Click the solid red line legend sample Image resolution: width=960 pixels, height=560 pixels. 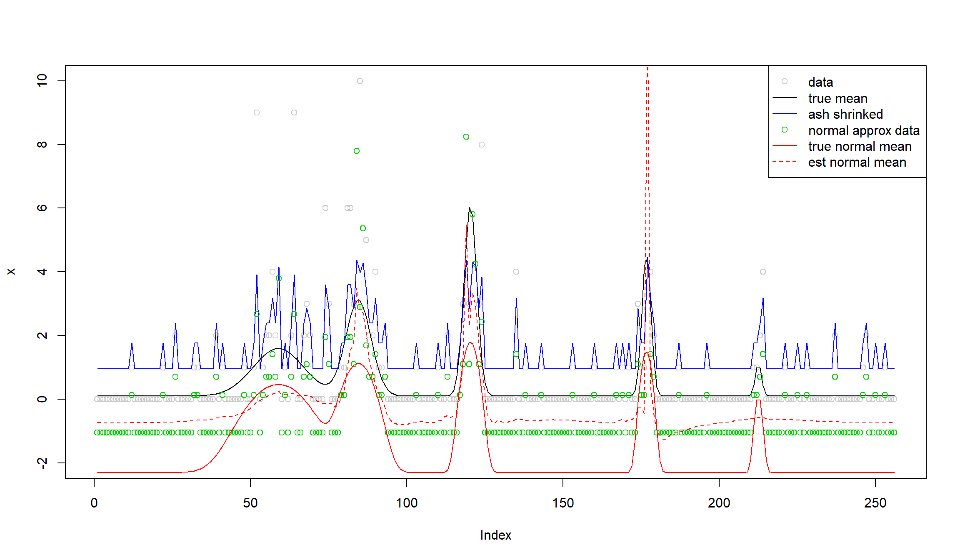pyautogui.click(x=784, y=146)
